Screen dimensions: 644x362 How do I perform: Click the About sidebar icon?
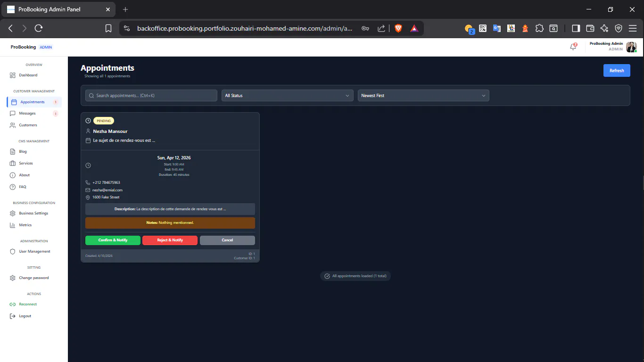point(13,175)
